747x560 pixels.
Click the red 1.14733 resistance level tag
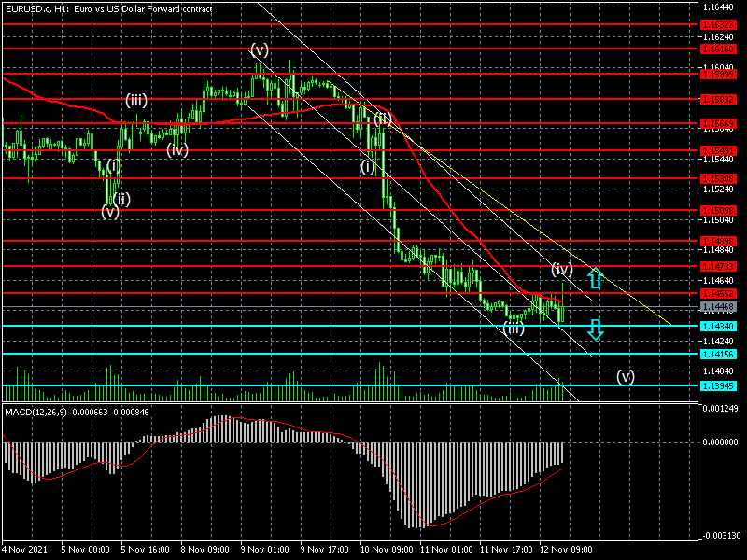tap(719, 266)
